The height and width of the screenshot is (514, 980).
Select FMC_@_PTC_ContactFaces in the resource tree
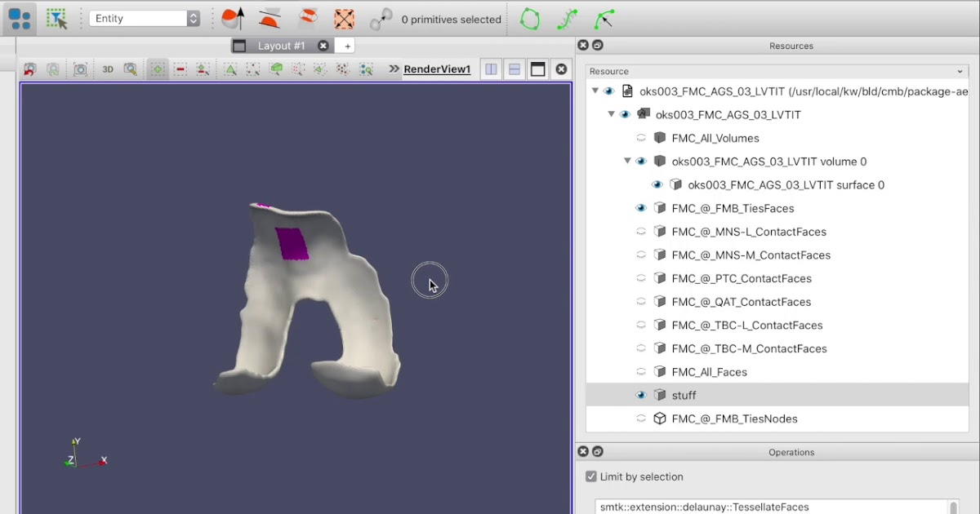(742, 278)
